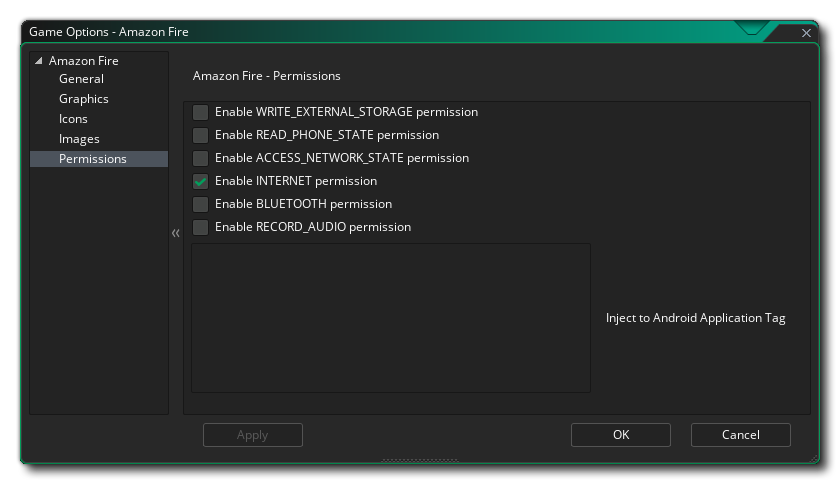Enable WRITE_EXTERNAL_STORAGE permission checkbox
The image size is (840, 484).
point(200,112)
